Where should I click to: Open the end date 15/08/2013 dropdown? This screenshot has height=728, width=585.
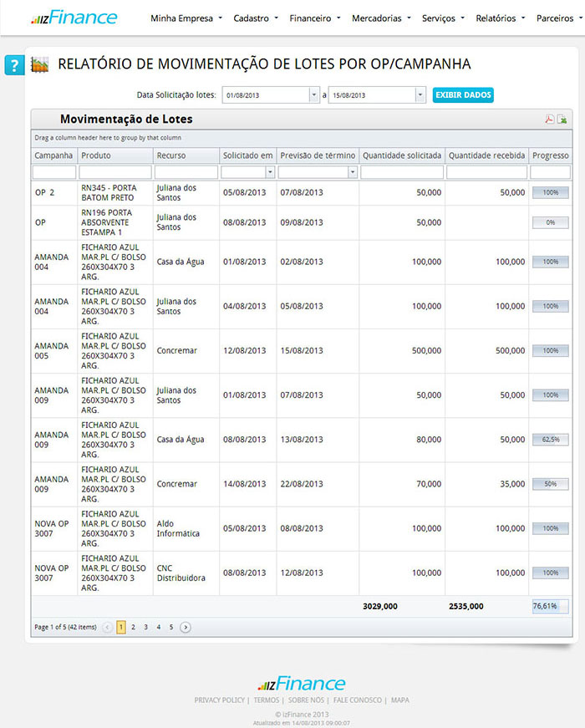coord(420,95)
